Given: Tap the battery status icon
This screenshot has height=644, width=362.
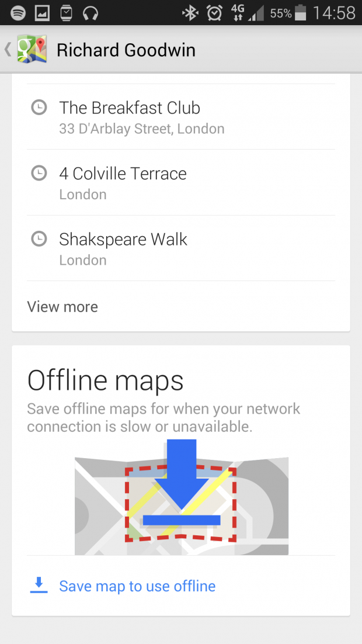Looking at the screenshot, I should (x=301, y=12).
